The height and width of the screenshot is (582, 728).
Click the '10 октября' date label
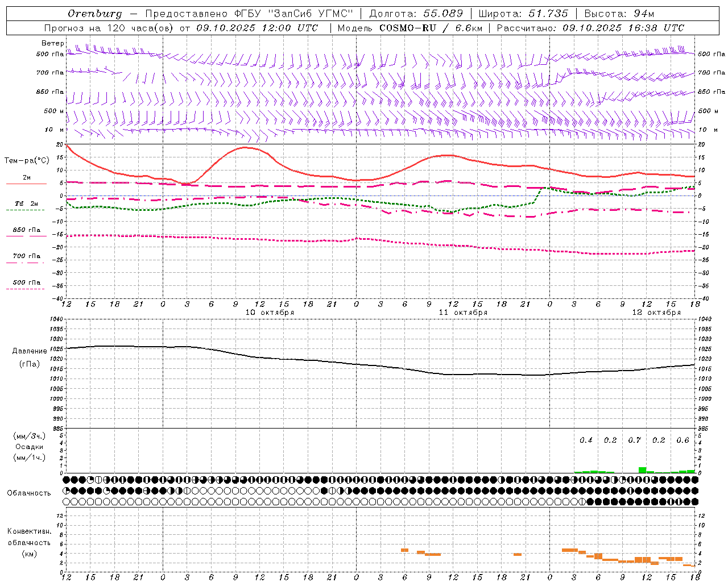pyautogui.click(x=270, y=313)
